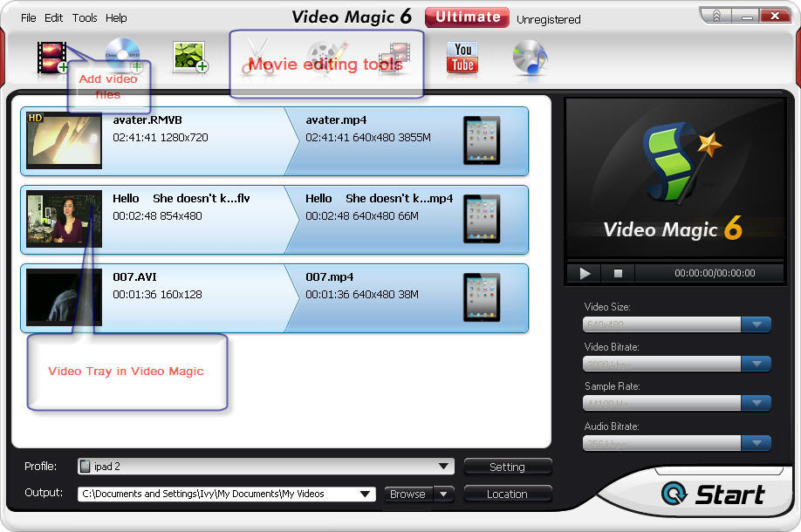Select the avater.RMVB video thumbnail
The image size is (801, 532).
pos(64,140)
